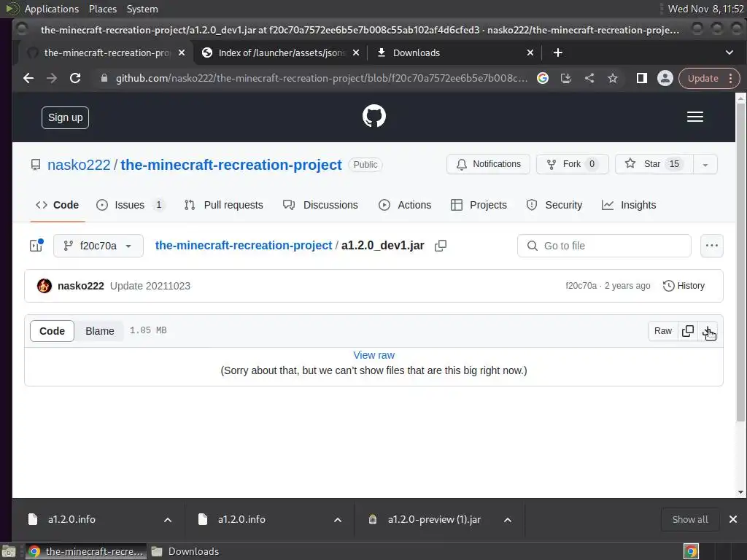Switch to Downloads window in taskbar
The image size is (747, 560).
tap(185, 551)
